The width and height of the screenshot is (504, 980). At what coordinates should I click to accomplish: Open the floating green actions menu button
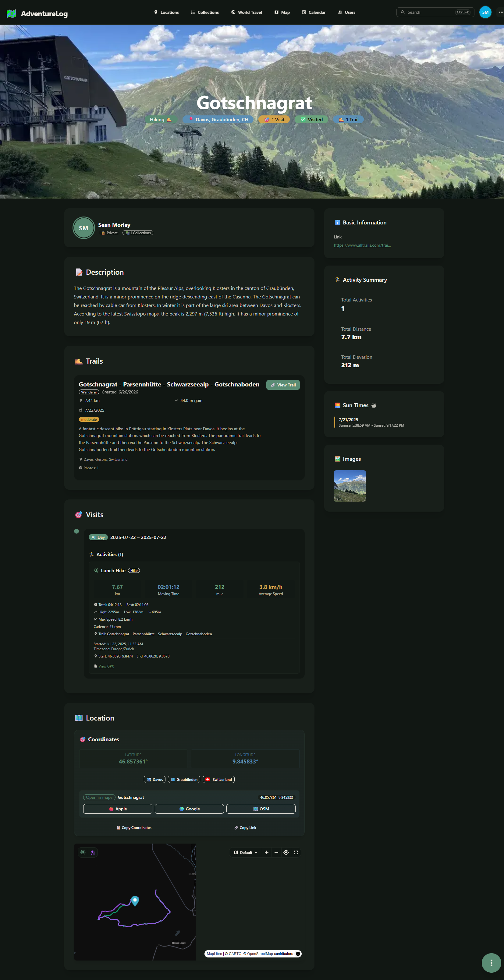coord(491,963)
